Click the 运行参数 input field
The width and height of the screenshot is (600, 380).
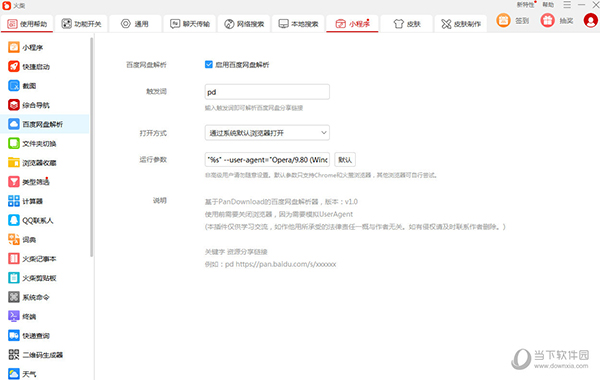pyautogui.click(x=267, y=160)
